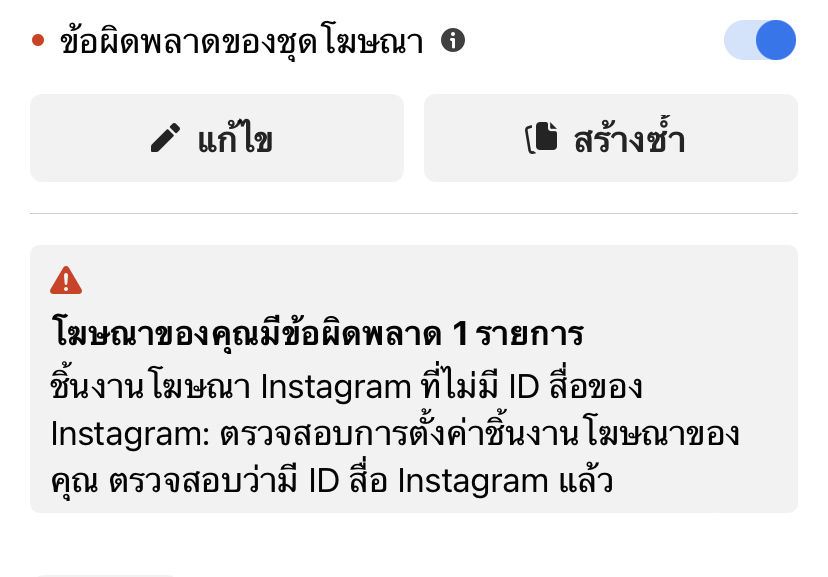Click the info icon beside ข้อผิดพลาดของชุดโฆษณา

point(453,40)
